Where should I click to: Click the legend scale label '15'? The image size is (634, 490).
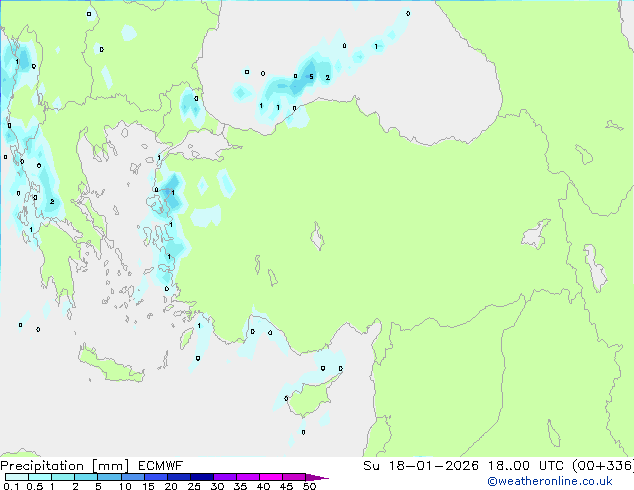click(148, 486)
